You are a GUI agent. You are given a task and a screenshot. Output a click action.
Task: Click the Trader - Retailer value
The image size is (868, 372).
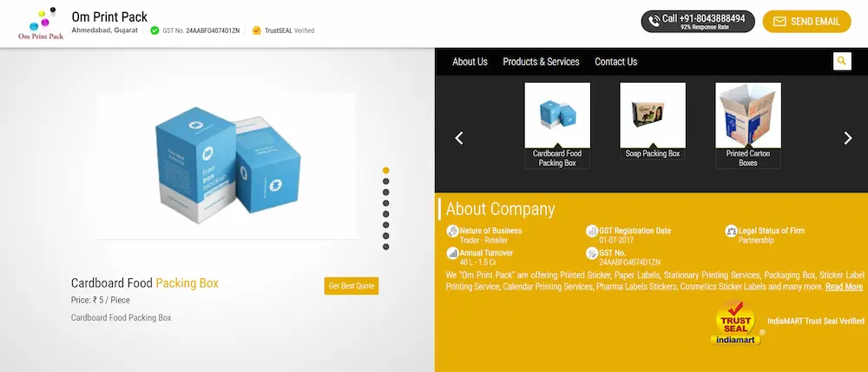click(x=483, y=241)
